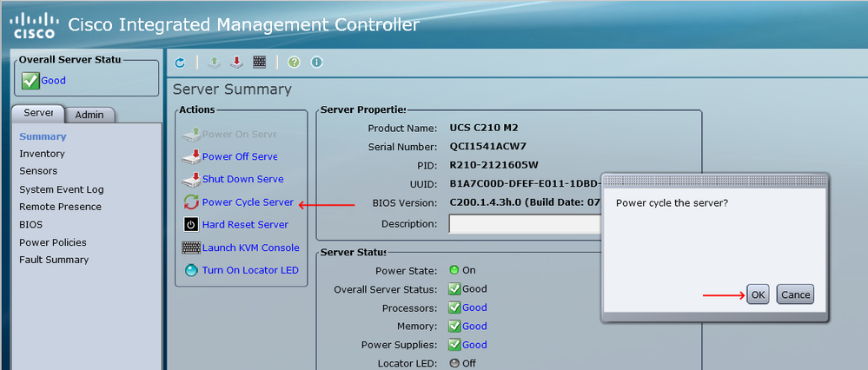Click the Server Summary heading
Screen dimensions: 868x370
[x=232, y=89]
